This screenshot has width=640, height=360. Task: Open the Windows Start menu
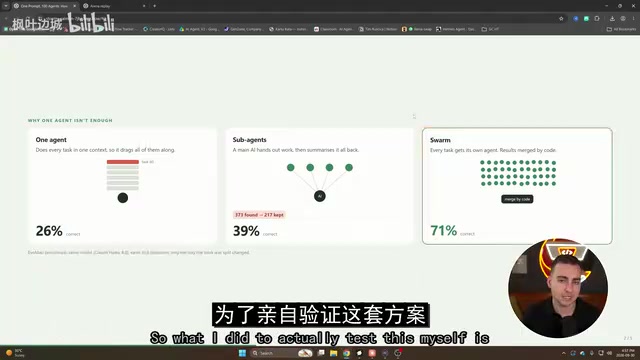242,353
